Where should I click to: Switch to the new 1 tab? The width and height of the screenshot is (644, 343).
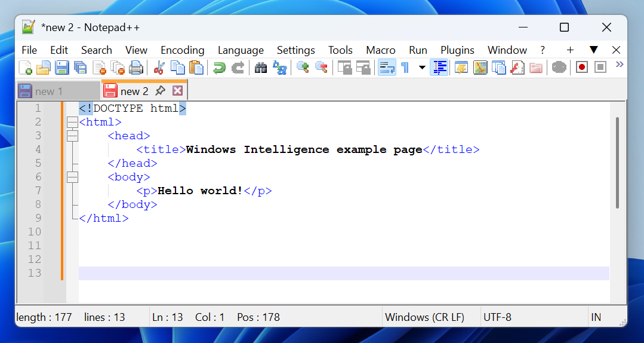[x=49, y=91]
